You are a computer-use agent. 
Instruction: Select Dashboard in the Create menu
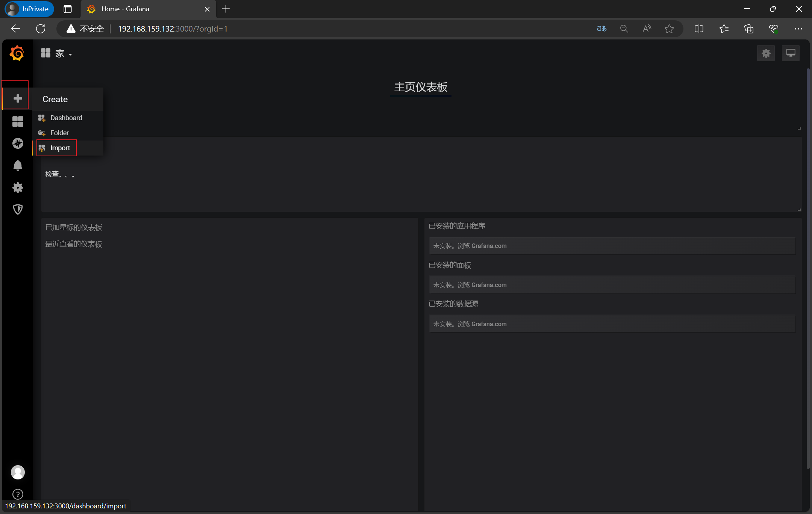[x=66, y=118]
